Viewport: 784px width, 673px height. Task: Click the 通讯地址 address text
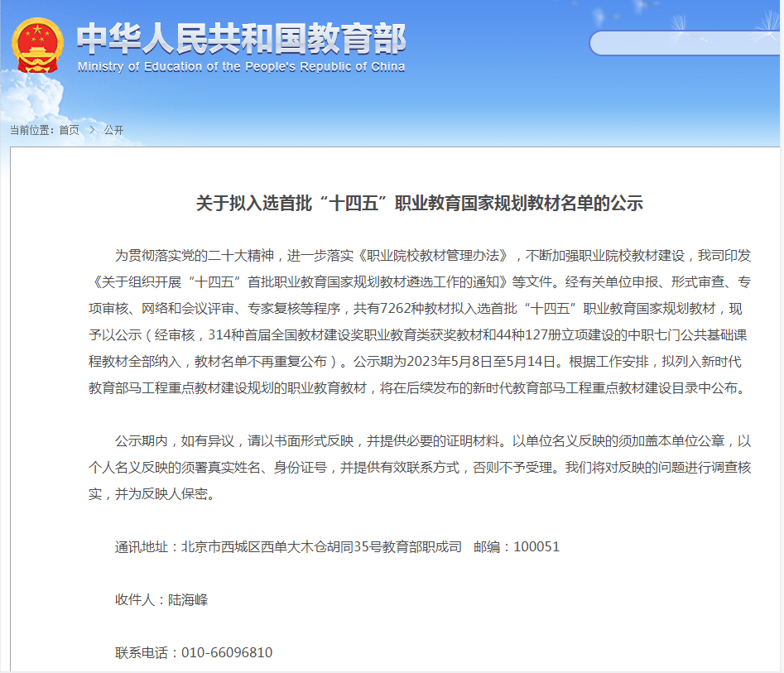coord(288,547)
